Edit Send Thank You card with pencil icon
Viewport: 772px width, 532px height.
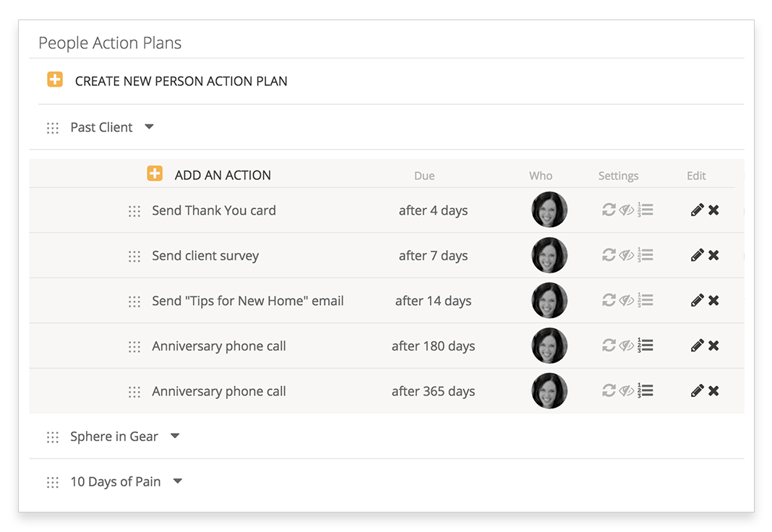pyautogui.click(x=697, y=210)
